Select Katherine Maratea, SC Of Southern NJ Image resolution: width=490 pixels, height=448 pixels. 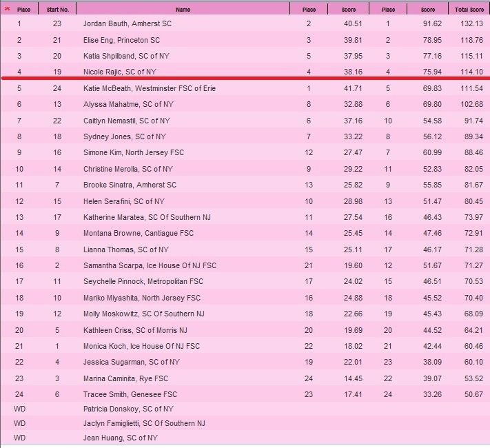(147, 217)
